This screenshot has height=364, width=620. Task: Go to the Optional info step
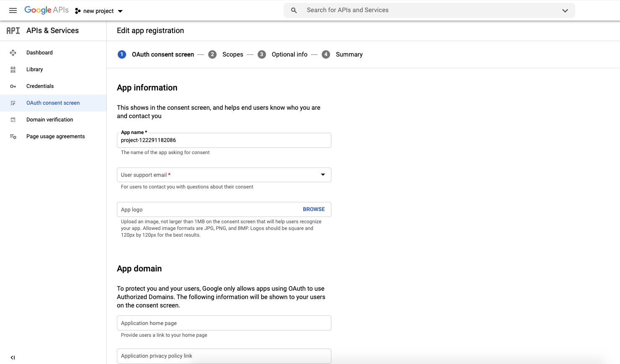[x=289, y=54]
